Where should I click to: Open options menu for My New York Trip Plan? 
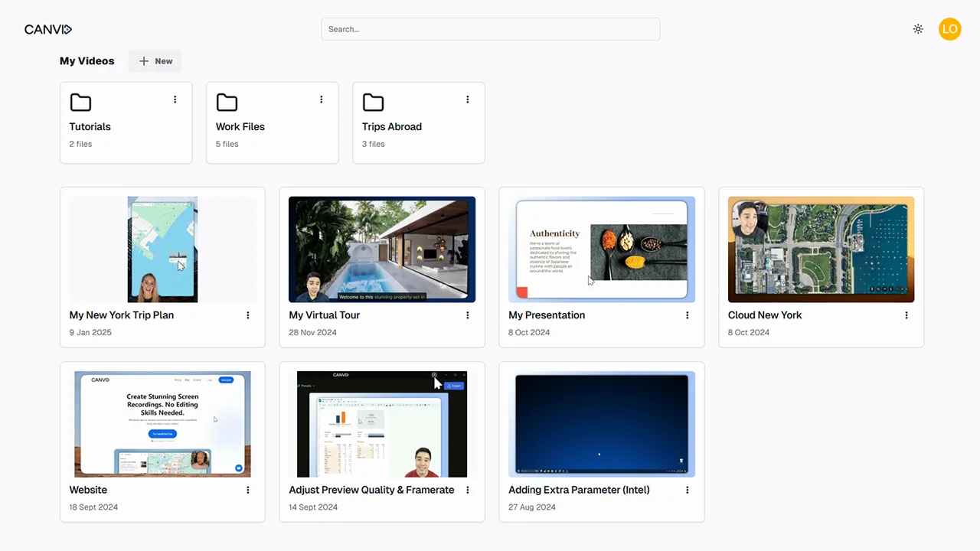pos(247,315)
